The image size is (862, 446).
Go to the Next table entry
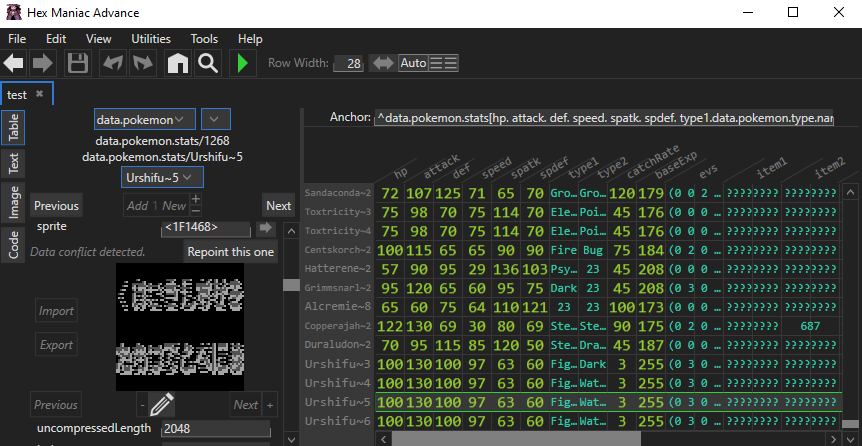point(279,206)
